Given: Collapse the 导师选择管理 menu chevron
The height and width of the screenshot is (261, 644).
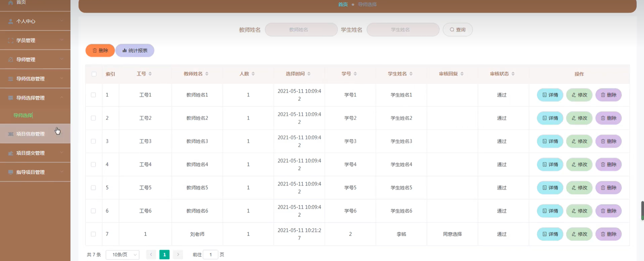Looking at the screenshot, I should pyautogui.click(x=62, y=97).
